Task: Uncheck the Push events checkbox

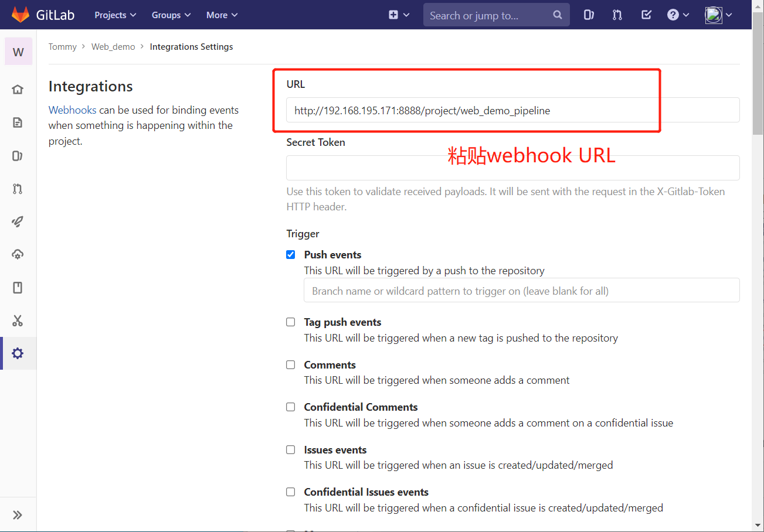Action: point(290,254)
